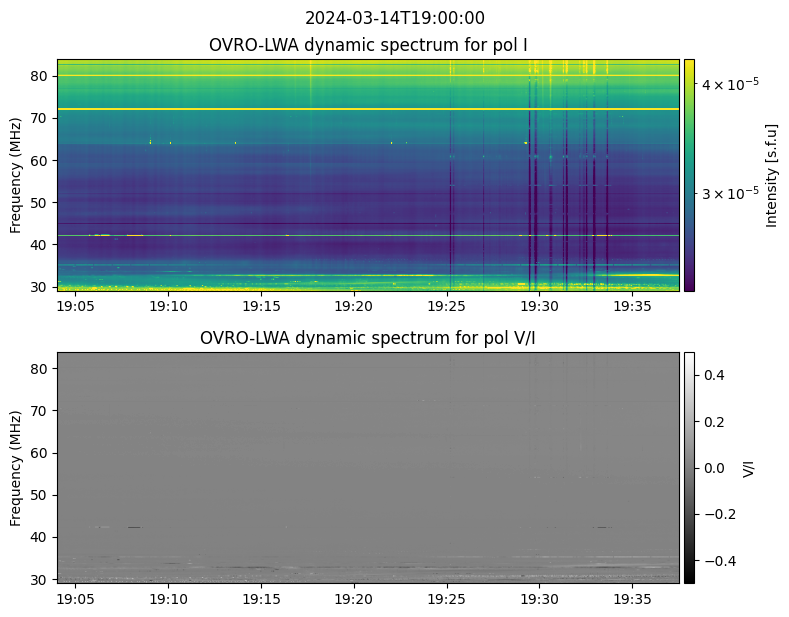Screen dimensions: 789x617
Task: Click the 30 MHz tick label on the V/I axis
Action: pyautogui.click(x=39, y=580)
